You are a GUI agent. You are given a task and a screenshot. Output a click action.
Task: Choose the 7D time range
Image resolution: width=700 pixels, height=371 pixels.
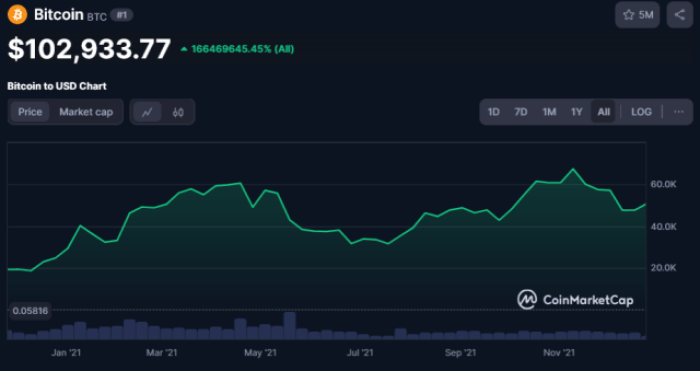(x=521, y=112)
